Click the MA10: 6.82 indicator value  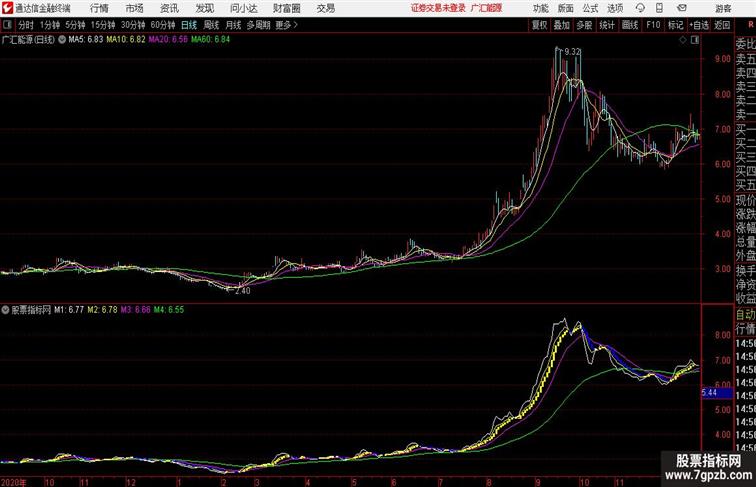tap(125, 40)
